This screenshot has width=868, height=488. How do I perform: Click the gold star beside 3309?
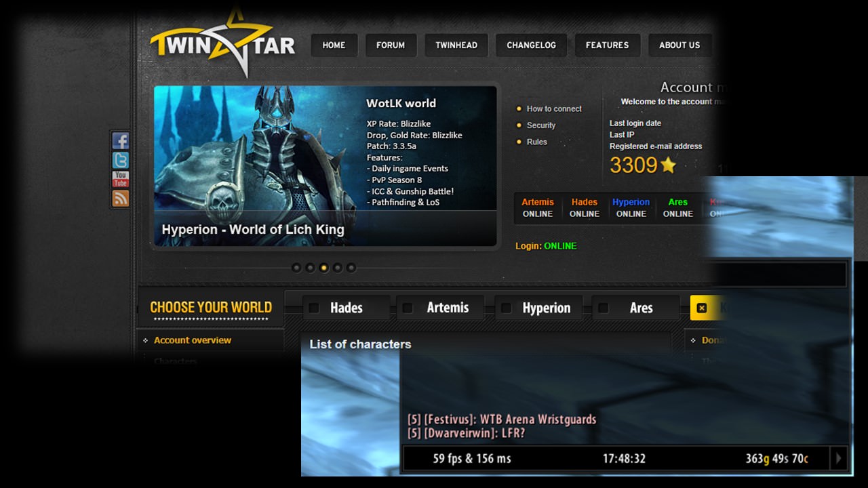tap(669, 165)
